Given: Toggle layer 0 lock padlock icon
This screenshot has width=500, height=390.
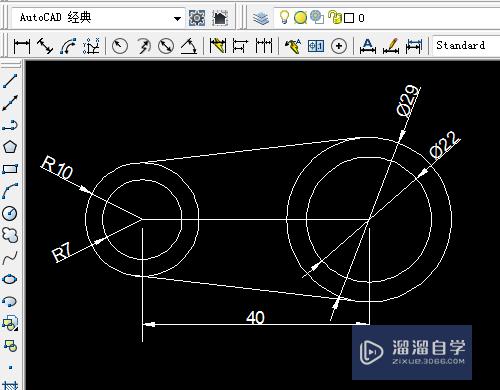Looking at the screenshot, I should 335,17.
